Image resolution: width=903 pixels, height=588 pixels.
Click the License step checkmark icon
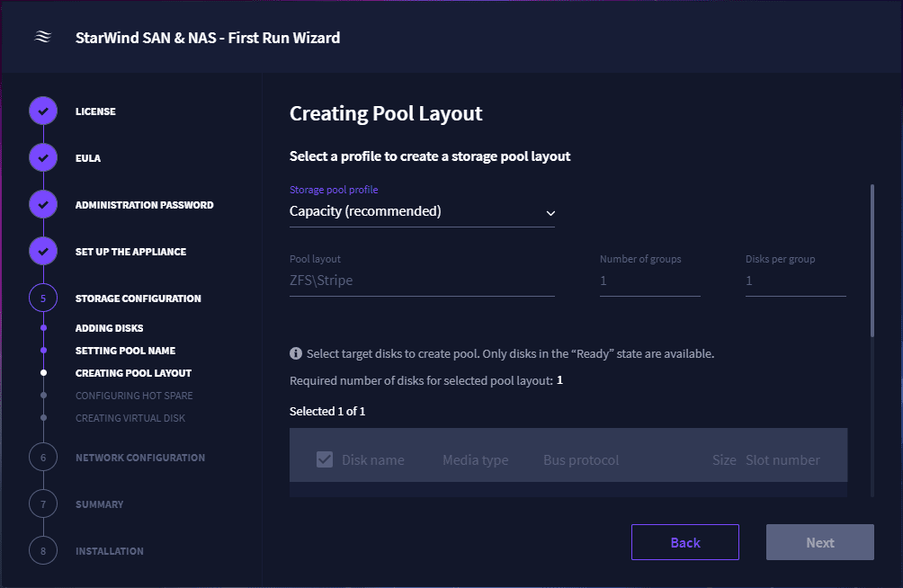coord(43,111)
